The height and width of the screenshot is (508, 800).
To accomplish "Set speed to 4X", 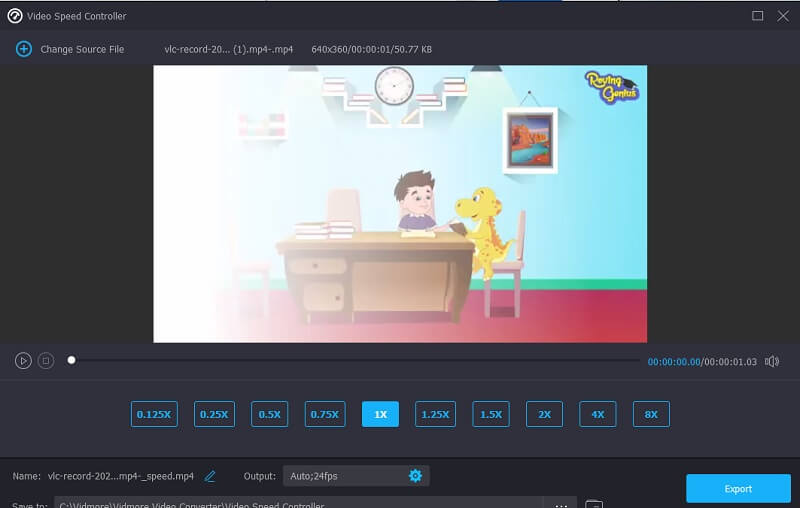I will (x=597, y=414).
